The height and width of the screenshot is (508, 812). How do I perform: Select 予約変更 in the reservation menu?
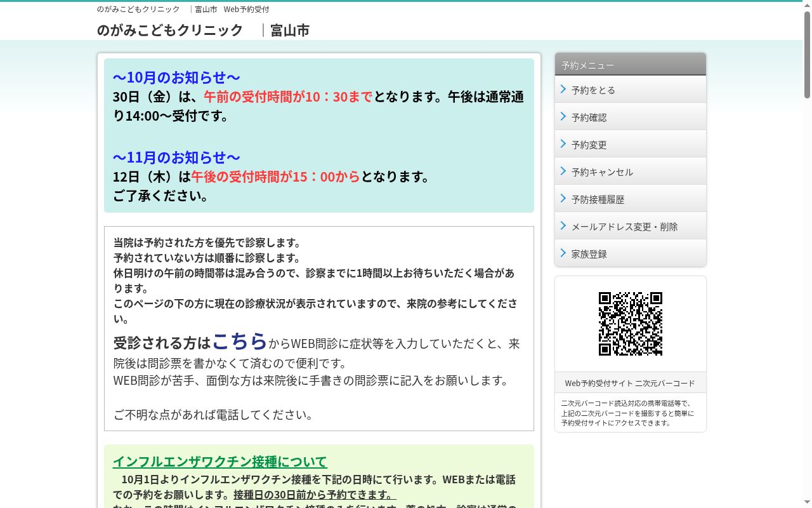pyautogui.click(x=631, y=144)
